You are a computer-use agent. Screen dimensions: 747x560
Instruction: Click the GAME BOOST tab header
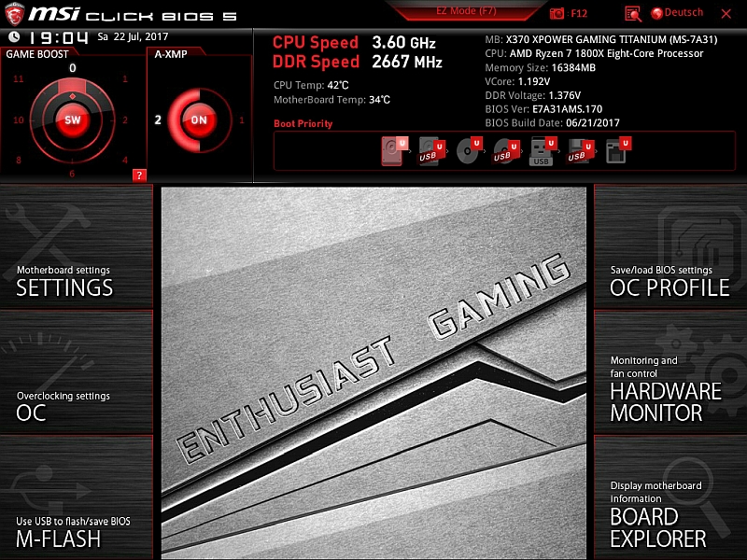point(37,54)
